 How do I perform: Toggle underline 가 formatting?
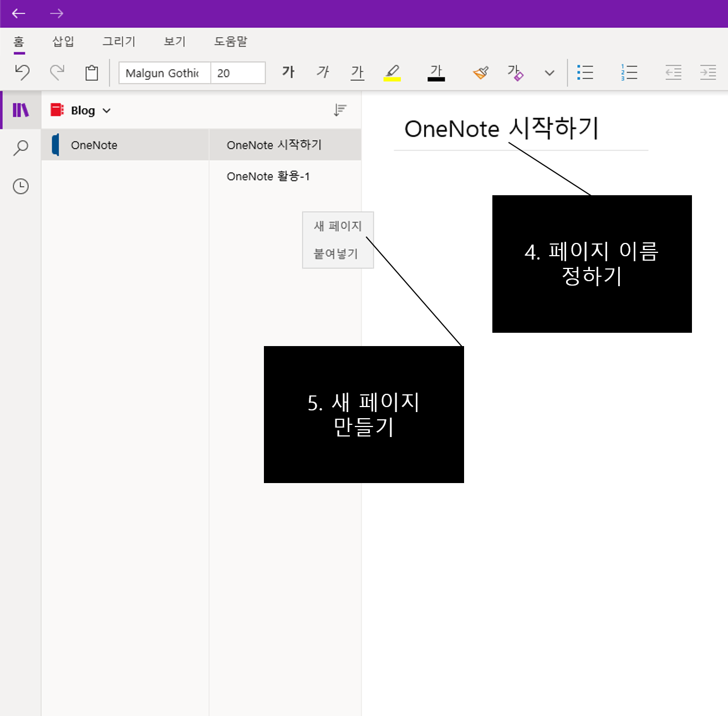(358, 73)
